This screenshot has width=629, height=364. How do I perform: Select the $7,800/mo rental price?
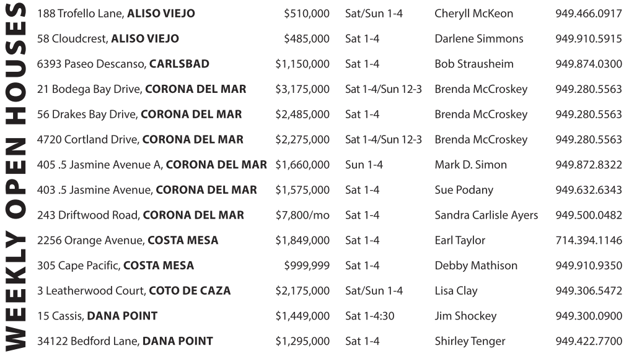point(303,215)
